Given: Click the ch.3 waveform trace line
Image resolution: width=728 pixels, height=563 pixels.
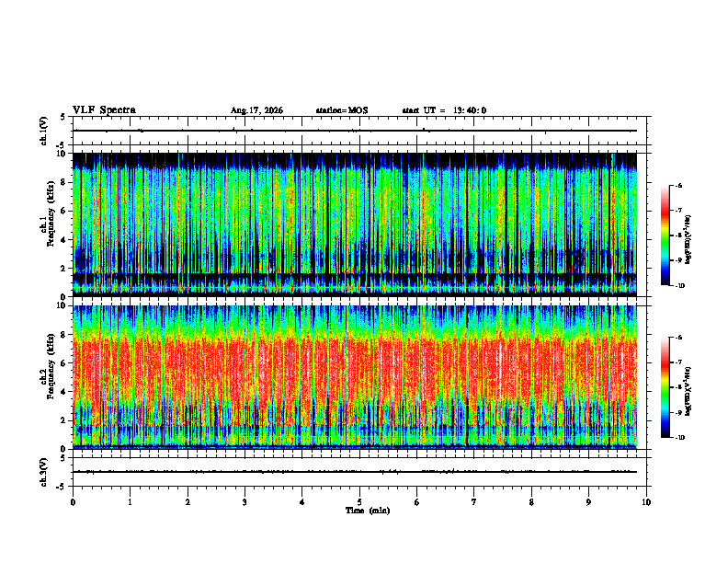Looking at the screenshot, I should pos(355,472).
